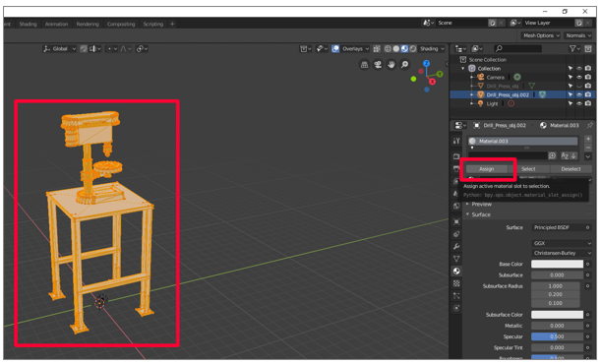Hide the Light using its eye icon
Screen dimensions: 602x364
pos(579,103)
